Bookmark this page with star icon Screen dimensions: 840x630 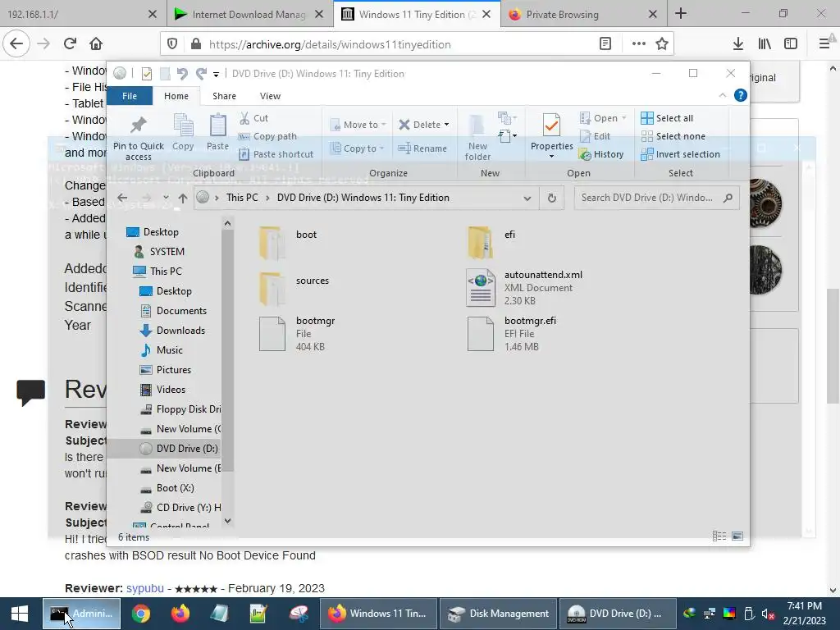[x=662, y=44]
